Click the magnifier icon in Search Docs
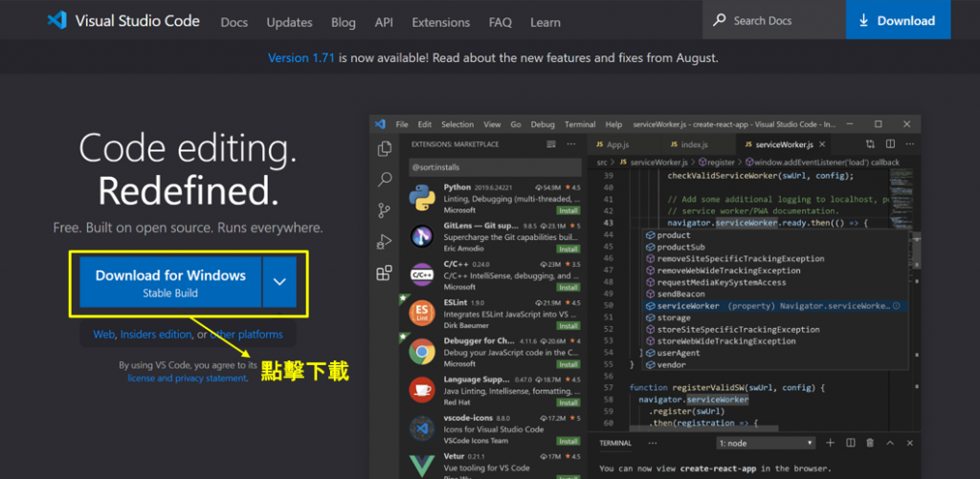 [x=720, y=21]
